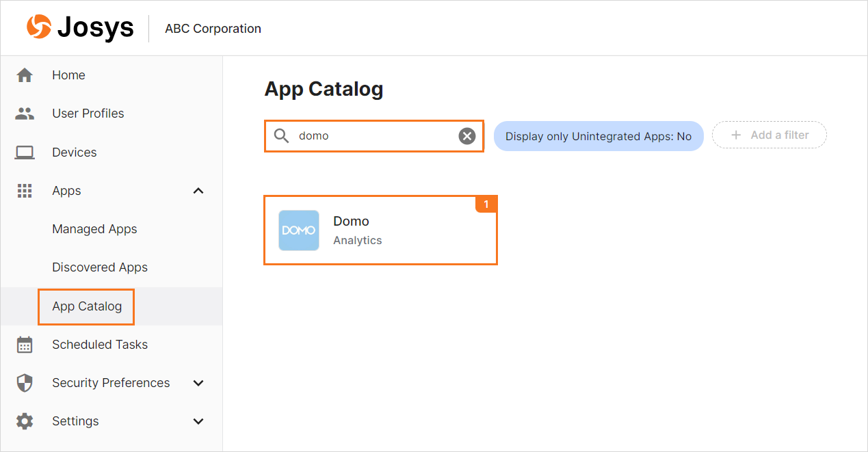Open the Domo app card title
This screenshot has height=452, width=868.
(x=351, y=221)
